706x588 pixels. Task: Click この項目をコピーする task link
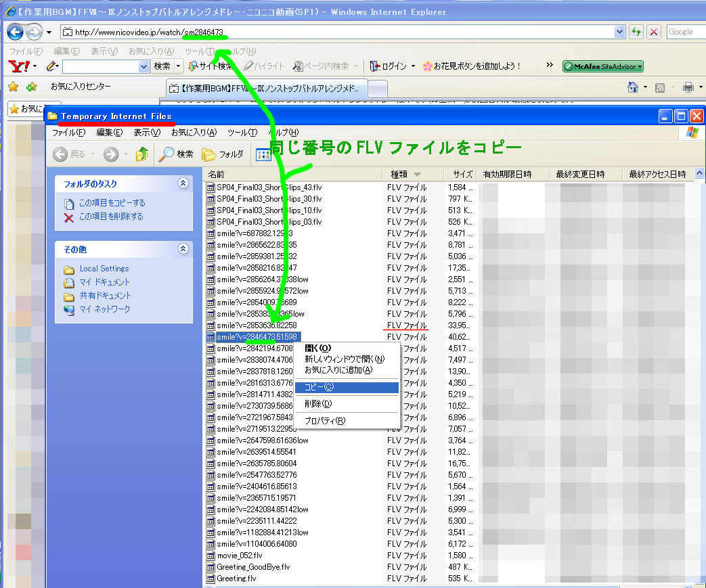[112, 202]
